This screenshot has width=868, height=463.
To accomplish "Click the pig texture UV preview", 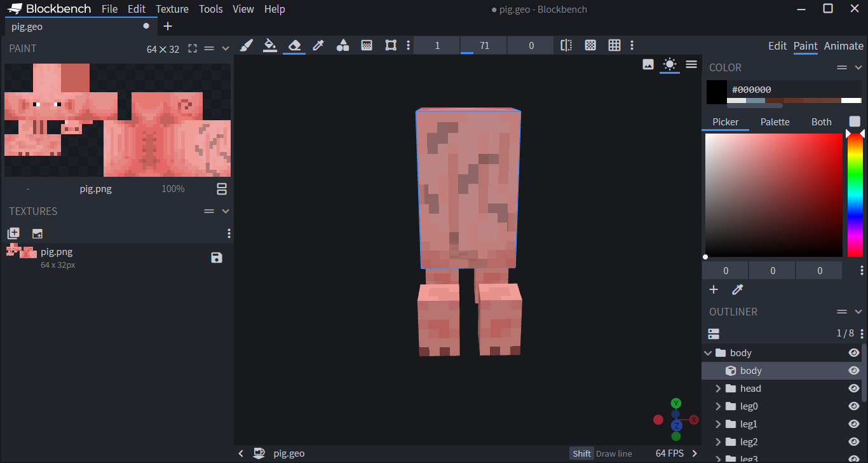I will (x=118, y=120).
